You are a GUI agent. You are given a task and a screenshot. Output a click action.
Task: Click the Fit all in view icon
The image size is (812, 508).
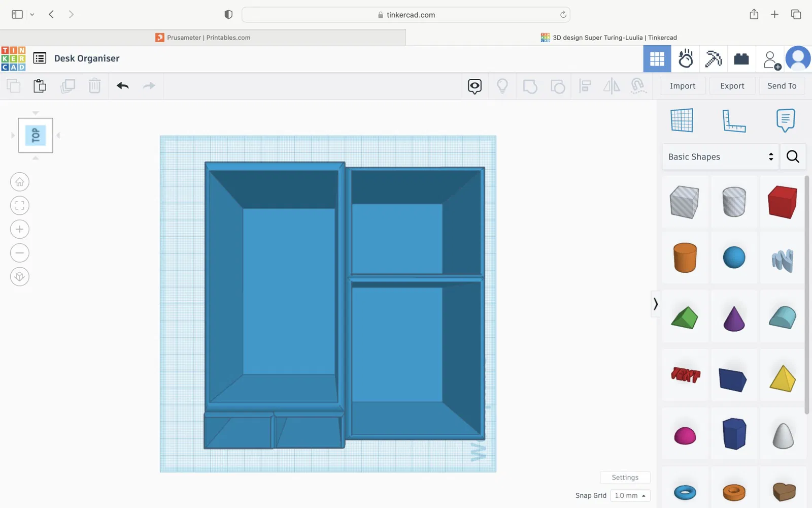click(x=20, y=206)
